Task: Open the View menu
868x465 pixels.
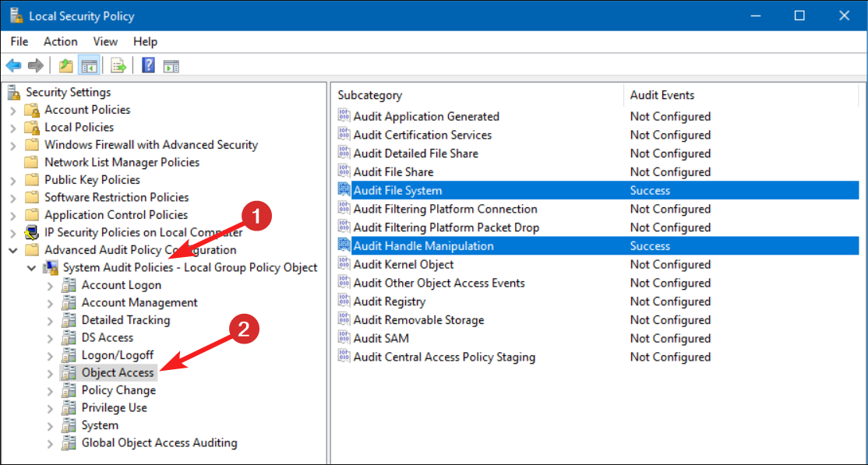Action: 105,41
